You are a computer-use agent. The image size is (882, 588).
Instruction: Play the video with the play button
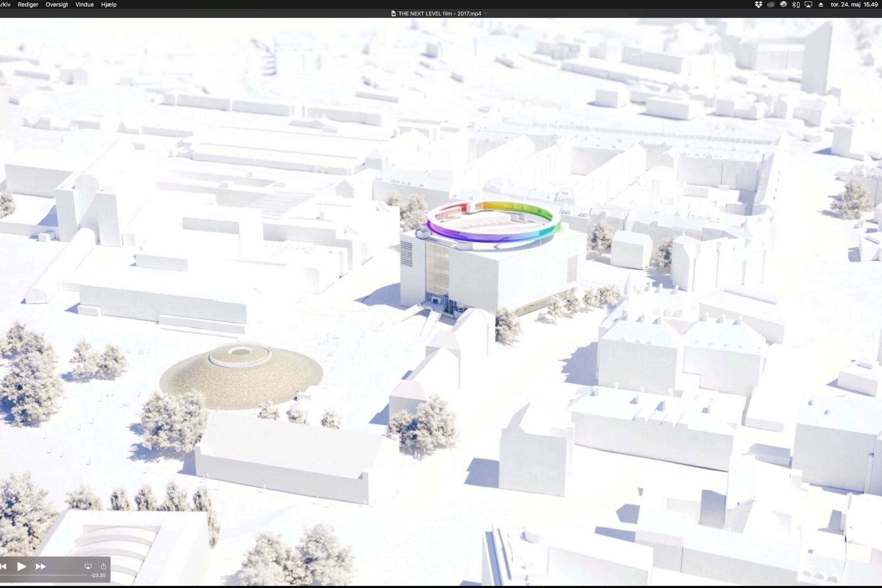click(22, 566)
